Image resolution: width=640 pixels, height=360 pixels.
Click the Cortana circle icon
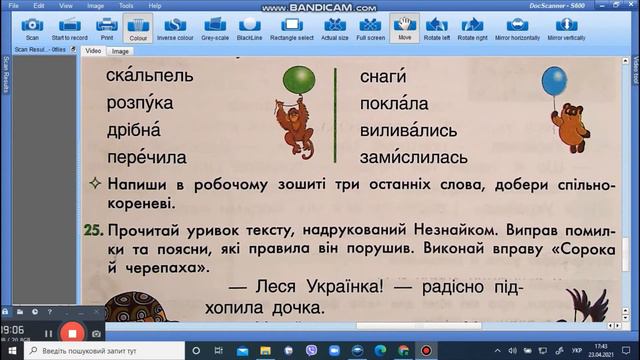tap(196, 351)
